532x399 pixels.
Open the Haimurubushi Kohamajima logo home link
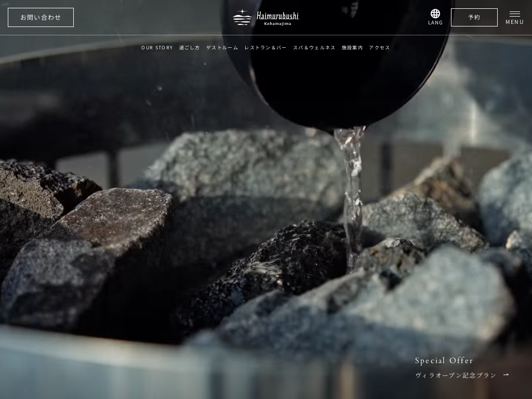(265, 17)
